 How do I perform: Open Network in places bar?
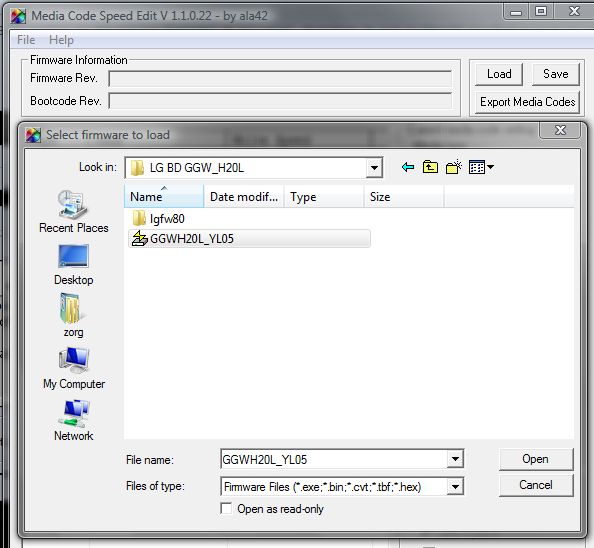click(x=73, y=420)
